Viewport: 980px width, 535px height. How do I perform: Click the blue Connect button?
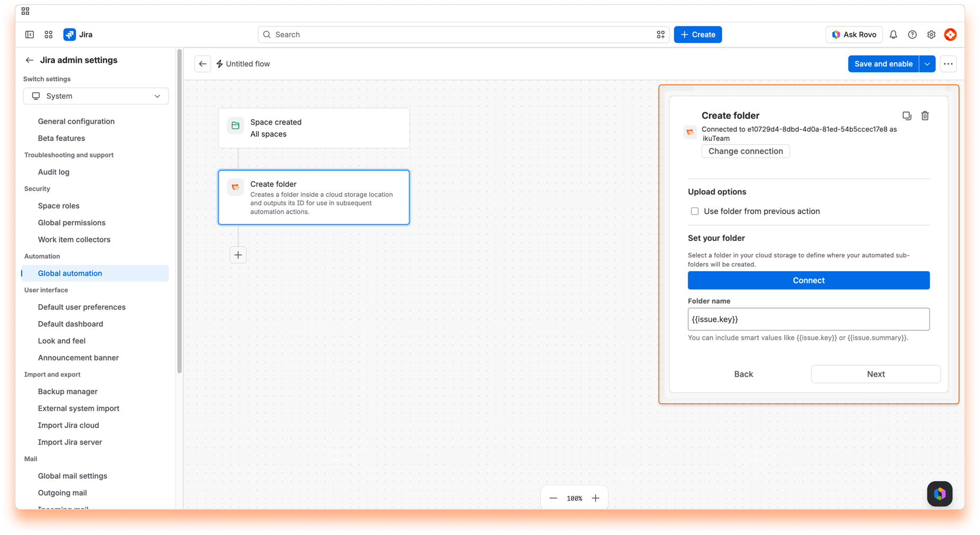click(x=808, y=281)
